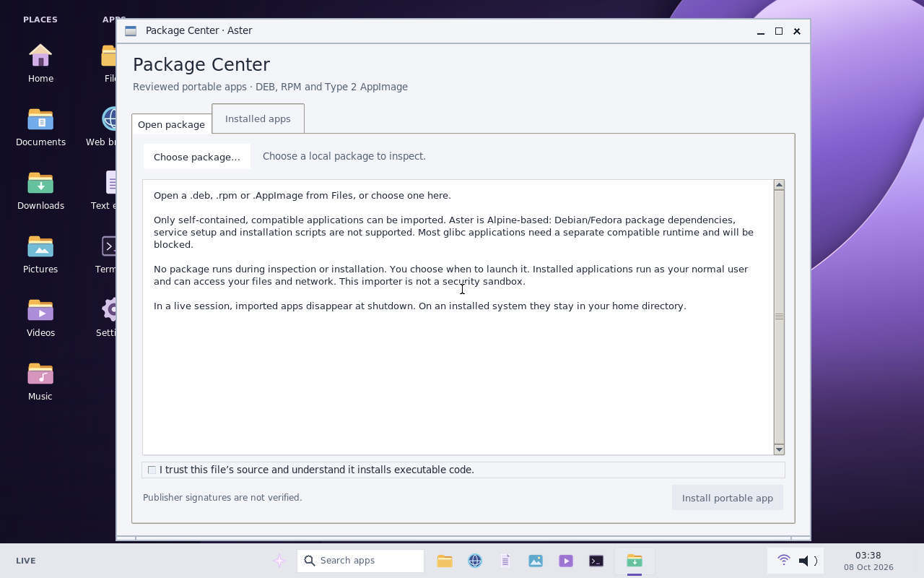
Task: Click the Package Center taskbar icon
Action: pos(635,561)
